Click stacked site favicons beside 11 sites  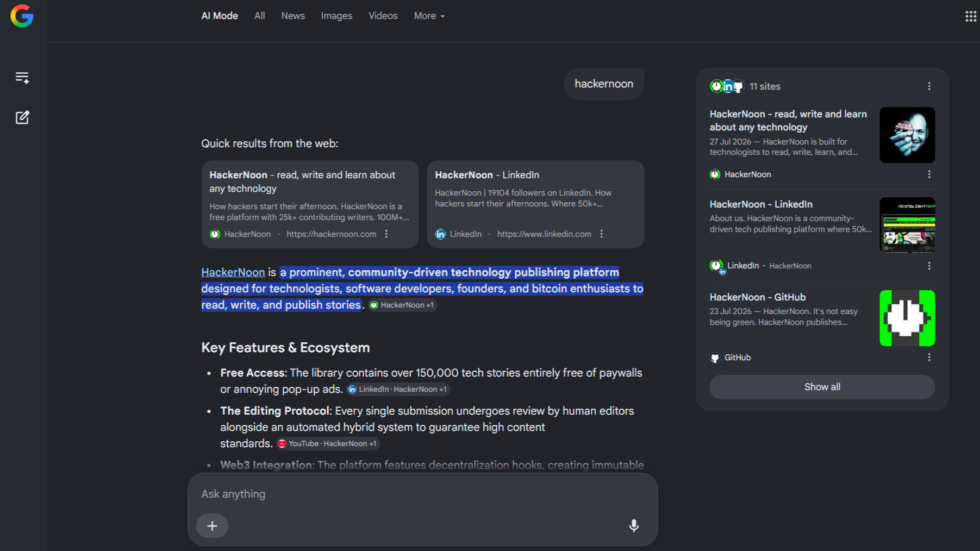click(727, 86)
